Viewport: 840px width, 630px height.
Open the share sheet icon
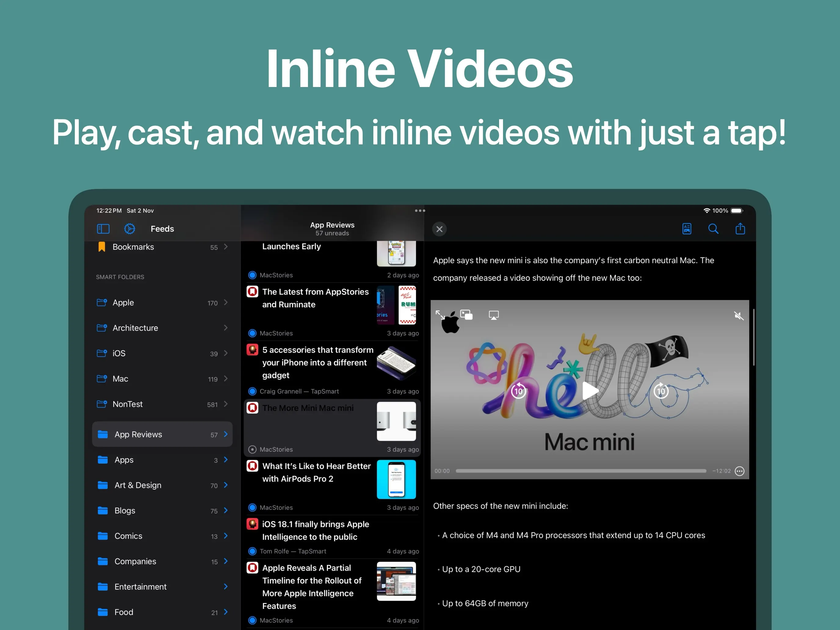coord(740,229)
